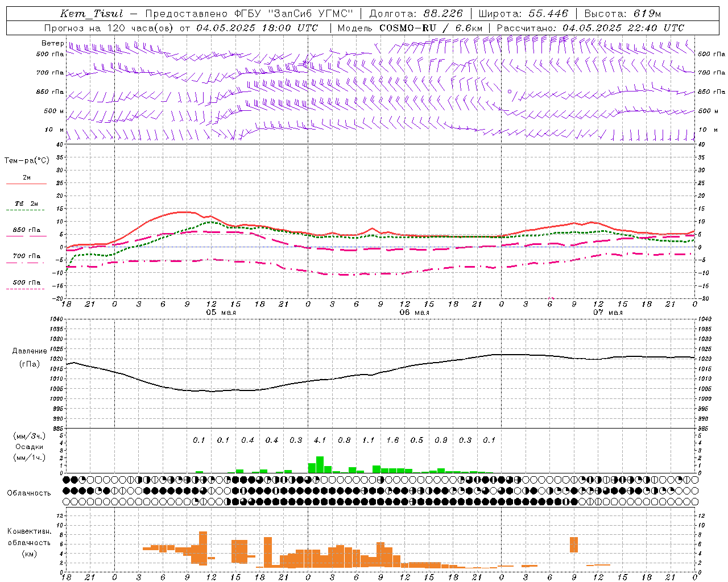
Task: Click the tallest green hourly precipitation bar
Action: (320, 464)
